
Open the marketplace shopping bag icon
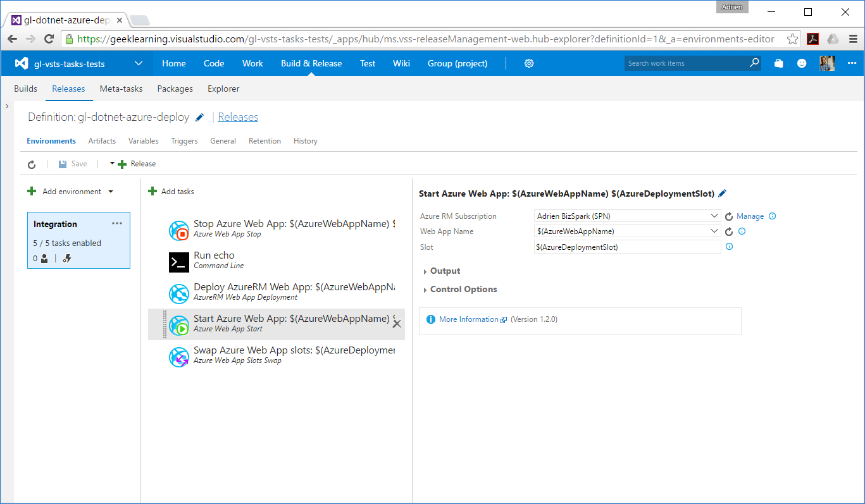(x=779, y=63)
